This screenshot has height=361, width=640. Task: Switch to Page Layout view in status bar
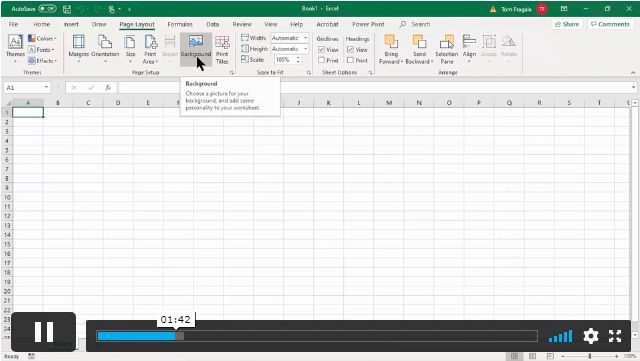[x=532, y=356]
